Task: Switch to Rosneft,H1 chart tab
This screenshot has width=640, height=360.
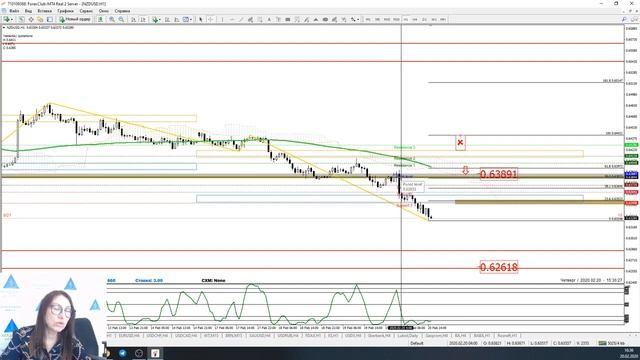Action: [x=507, y=336]
